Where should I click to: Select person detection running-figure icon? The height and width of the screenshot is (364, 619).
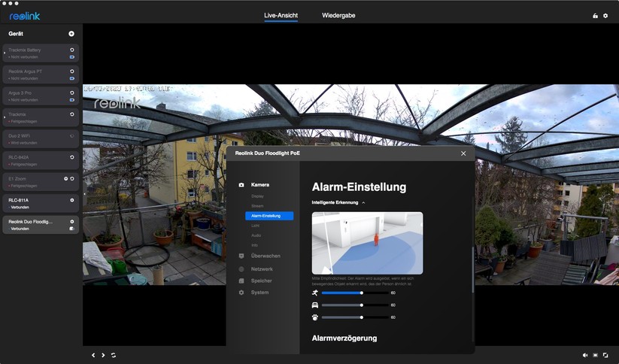[x=315, y=293]
